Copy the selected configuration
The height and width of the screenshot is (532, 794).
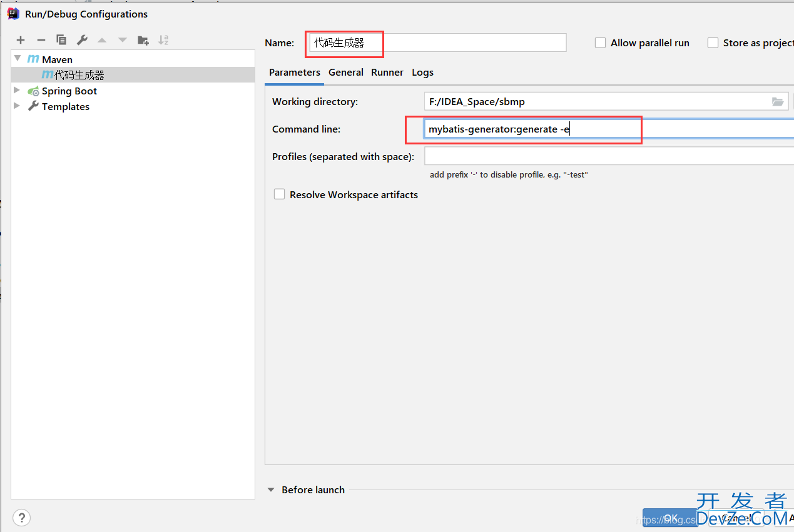coord(61,40)
